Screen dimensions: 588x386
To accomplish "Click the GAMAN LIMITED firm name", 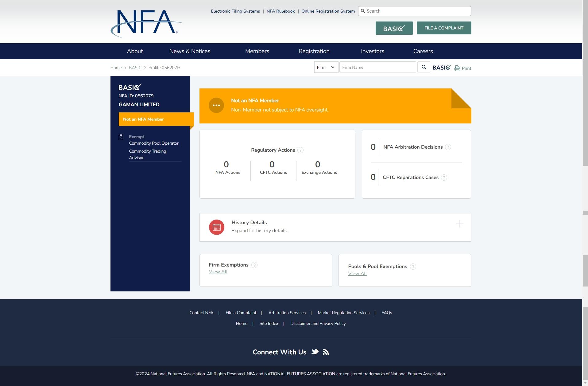I will tap(139, 105).
